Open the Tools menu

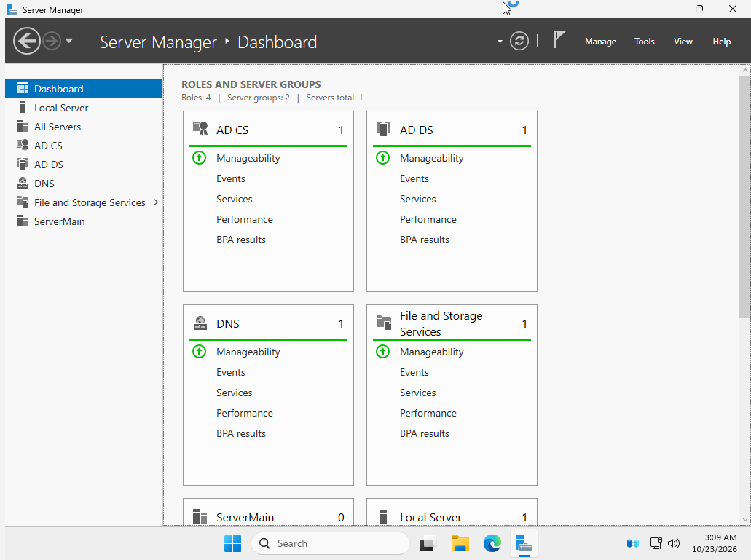(644, 42)
